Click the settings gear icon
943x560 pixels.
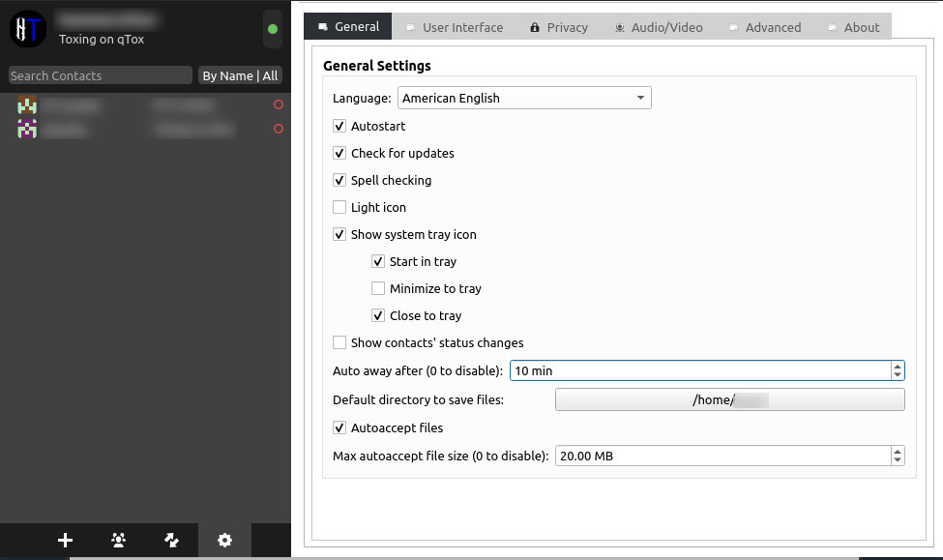(224, 540)
